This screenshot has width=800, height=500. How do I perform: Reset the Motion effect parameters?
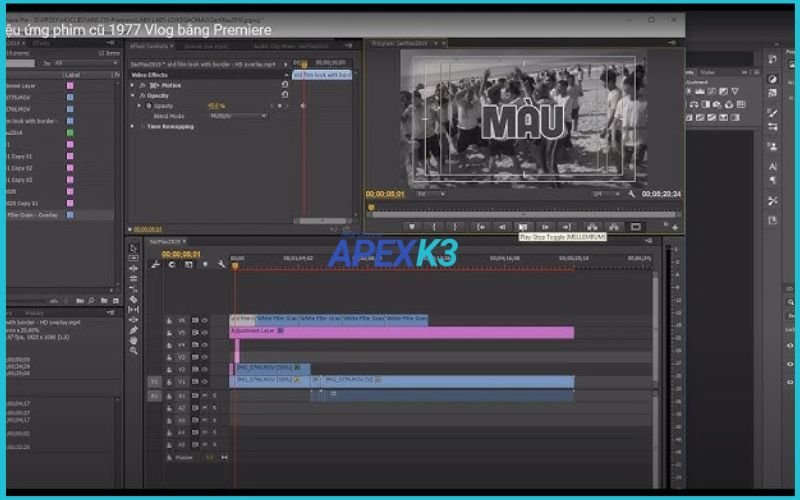[285, 85]
